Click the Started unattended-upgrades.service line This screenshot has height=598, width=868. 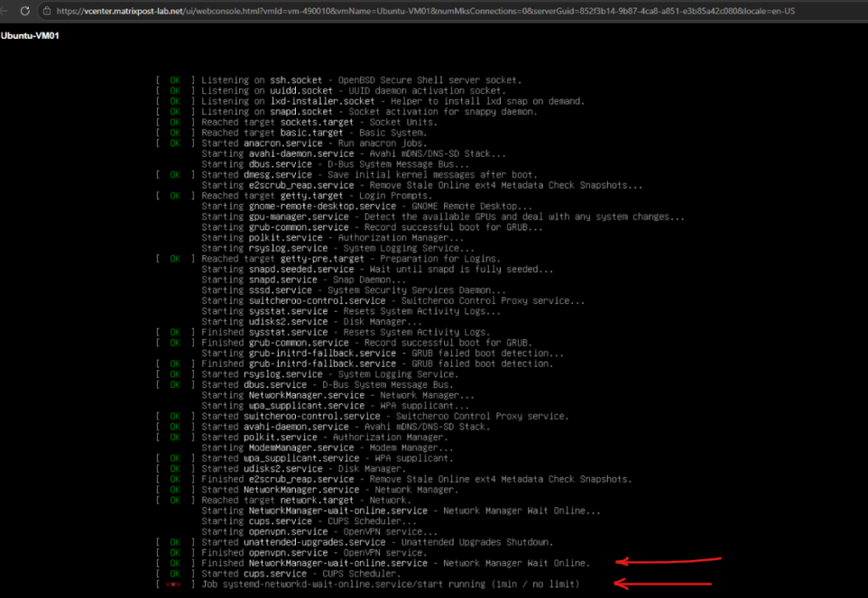377,542
